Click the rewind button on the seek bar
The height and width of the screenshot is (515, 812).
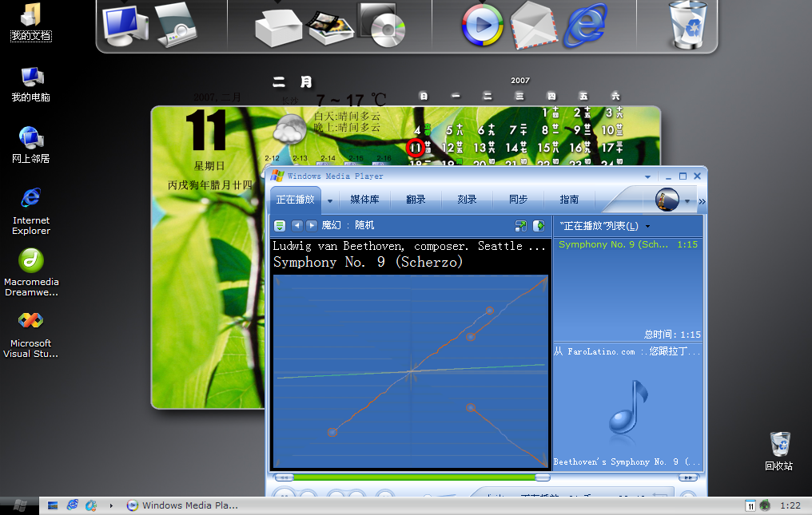pyautogui.click(x=283, y=477)
